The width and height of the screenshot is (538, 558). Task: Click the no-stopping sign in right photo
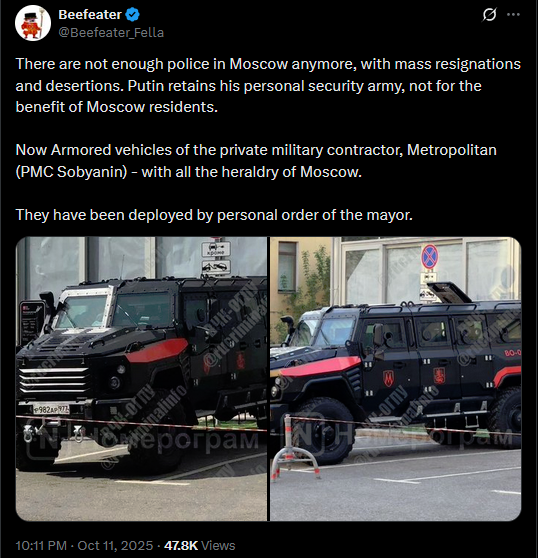430,257
